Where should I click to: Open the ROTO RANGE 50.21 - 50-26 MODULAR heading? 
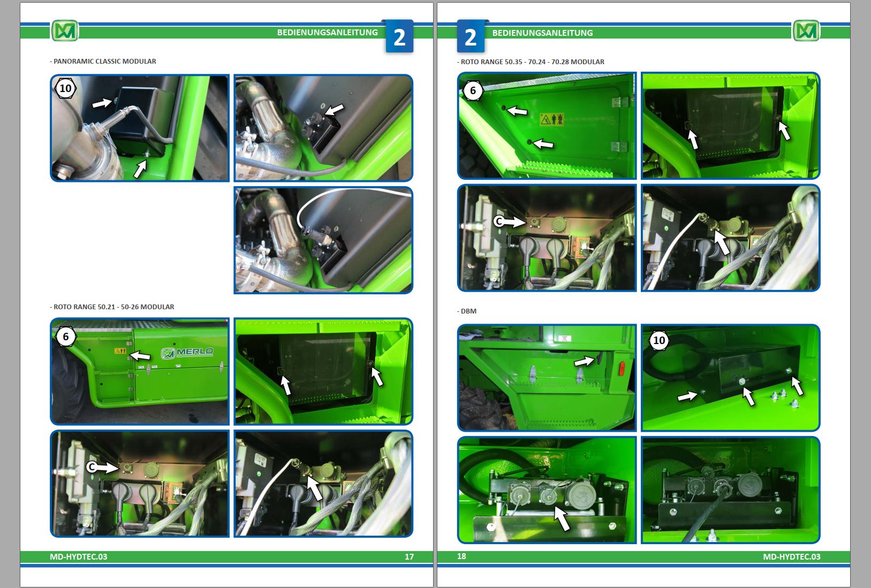111,307
